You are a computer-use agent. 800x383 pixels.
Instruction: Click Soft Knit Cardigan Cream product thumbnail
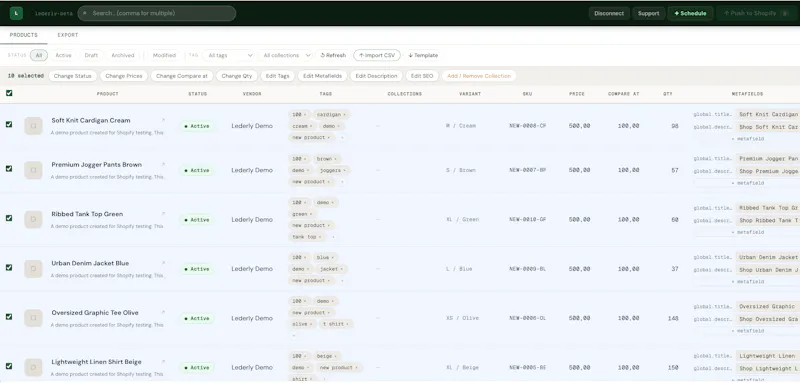(x=33, y=126)
